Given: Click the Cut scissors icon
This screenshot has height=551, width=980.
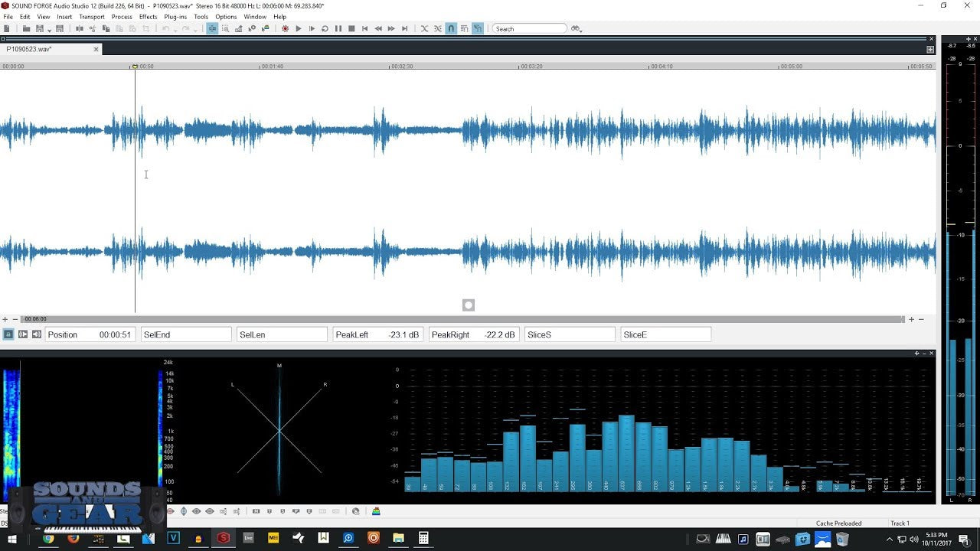Looking at the screenshot, I should coord(92,29).
